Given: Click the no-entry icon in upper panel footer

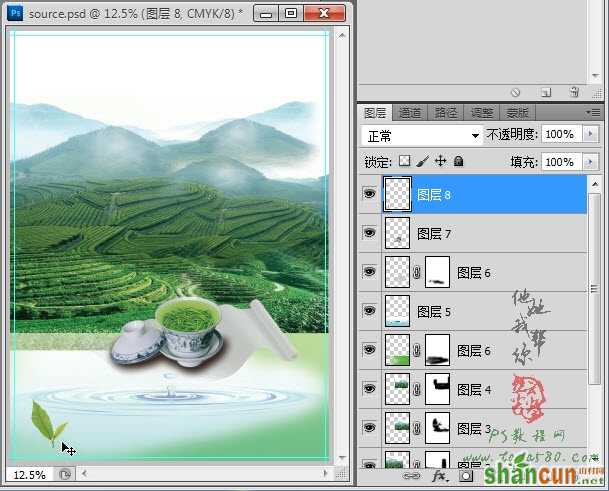Looking at the screenshot, I should [x=515, y=92].
